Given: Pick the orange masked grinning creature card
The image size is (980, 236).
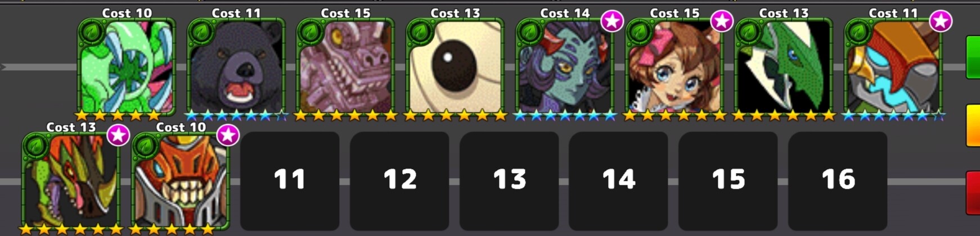Looking at the screenshot, I should click(x=181, y=181).
